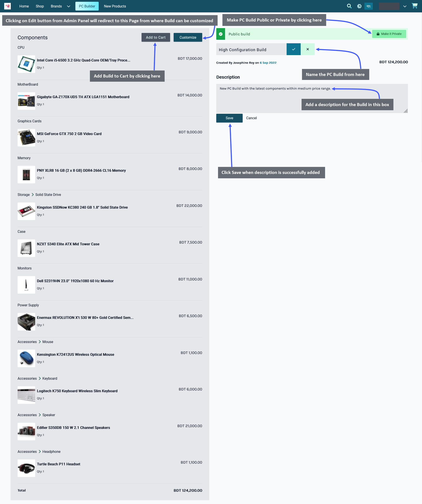Click the Customize button for build
This screenshot has height=504, width=422.
[x=188, y=37]
